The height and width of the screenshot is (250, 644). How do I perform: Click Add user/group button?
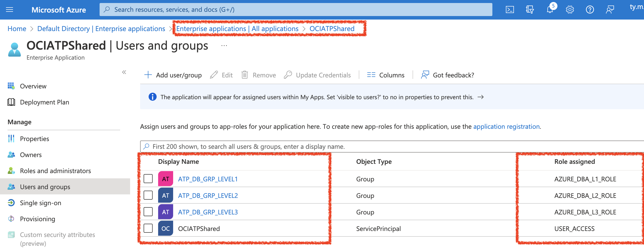[173, 75]
